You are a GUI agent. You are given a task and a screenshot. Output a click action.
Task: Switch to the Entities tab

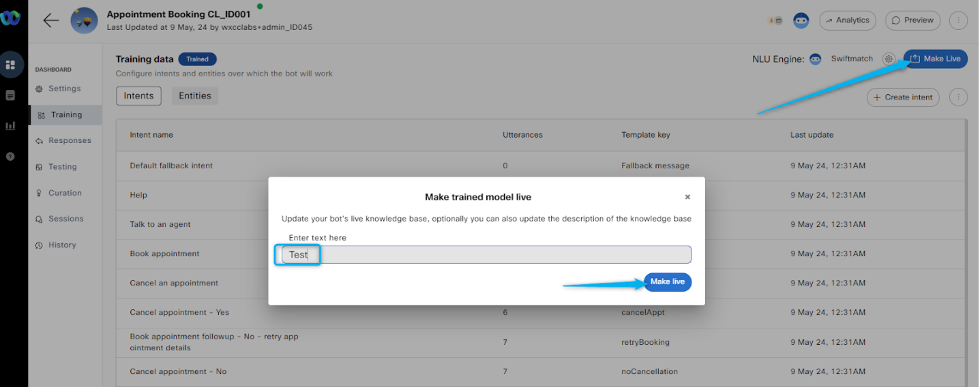click(x=195, y=96)
